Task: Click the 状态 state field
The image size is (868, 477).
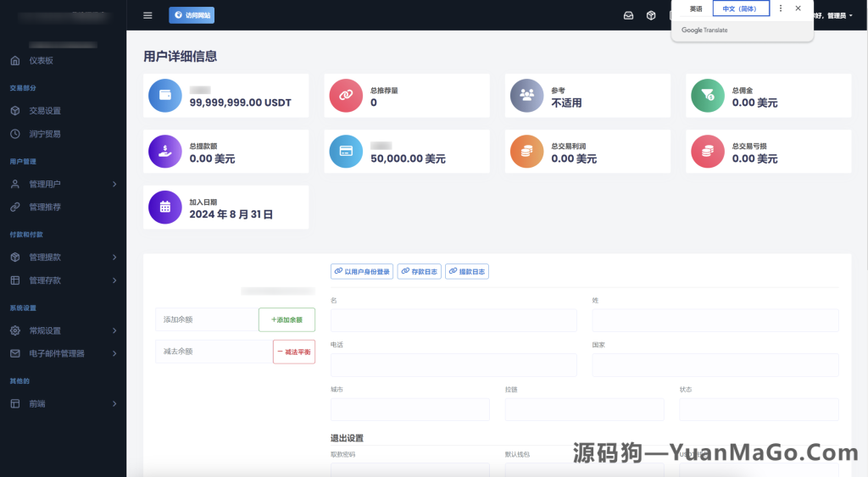Action: (759, 409)
